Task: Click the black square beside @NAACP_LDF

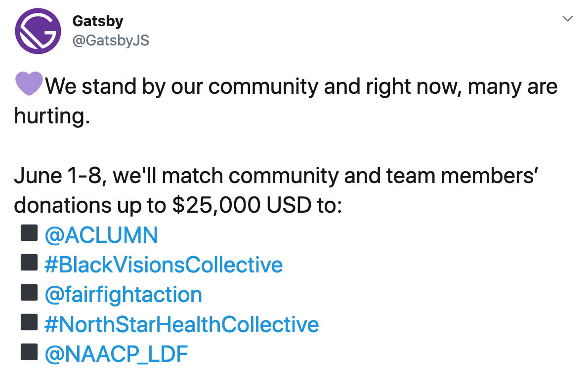Action: [x=29, y=352]
